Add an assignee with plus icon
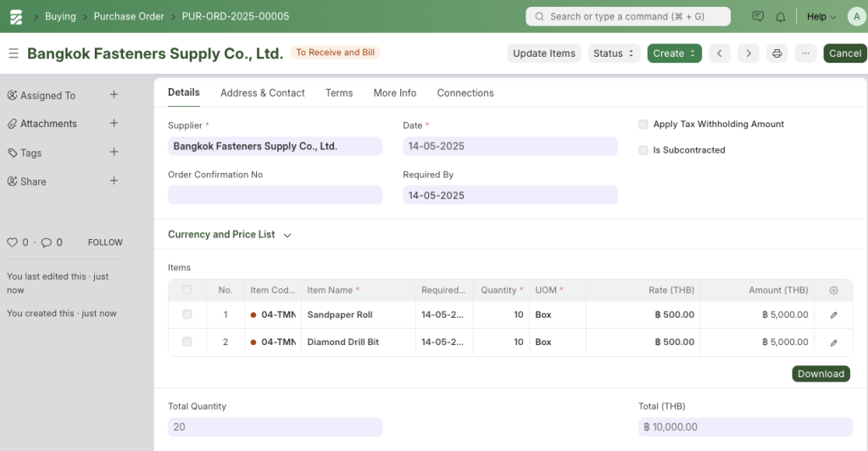Viewport: 868px width, 451px height. 114,95
